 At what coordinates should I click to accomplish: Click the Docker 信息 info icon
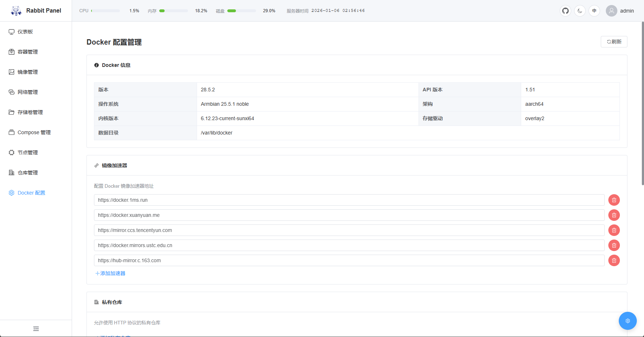[97, 65]
